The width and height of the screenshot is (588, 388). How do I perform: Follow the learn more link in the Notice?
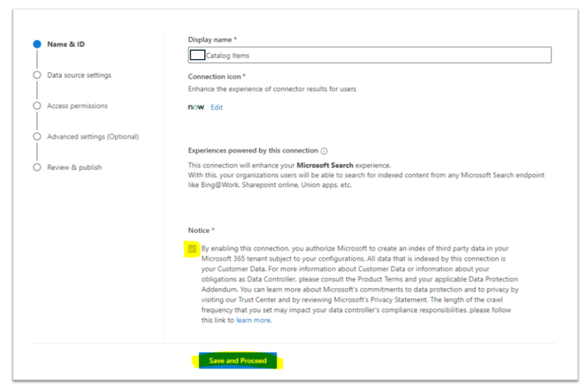click(253, 320)
